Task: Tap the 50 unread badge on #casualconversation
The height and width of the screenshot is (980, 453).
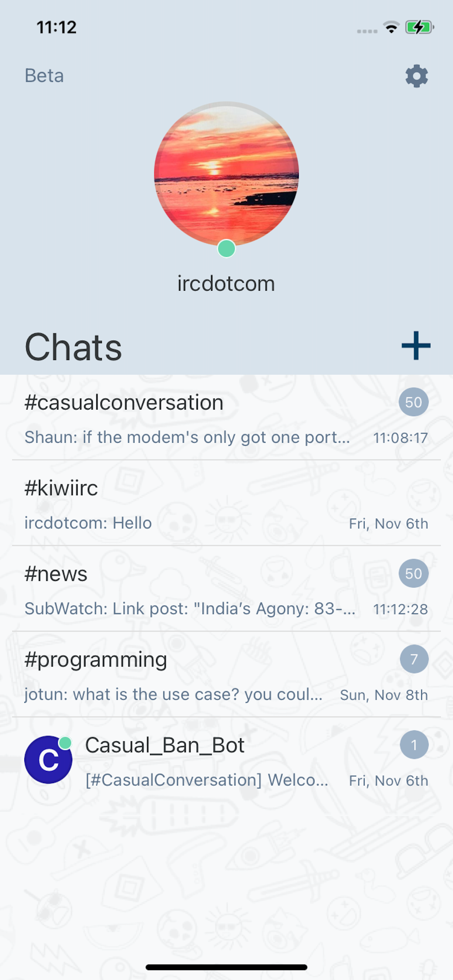Action: (413, 402)
